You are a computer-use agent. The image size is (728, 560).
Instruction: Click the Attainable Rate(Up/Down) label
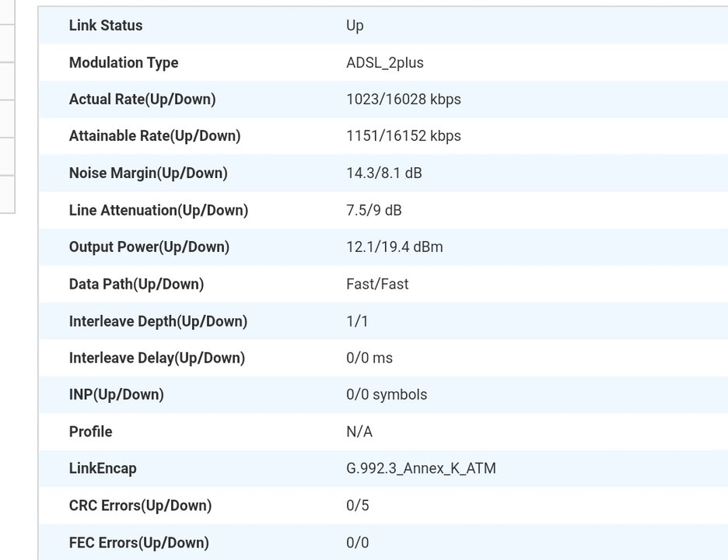pos(155,136)
